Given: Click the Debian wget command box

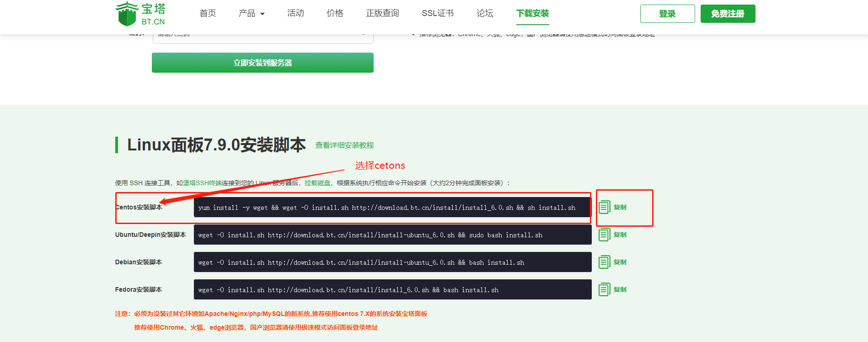Looking at the screenshot, I should click(393, 262).
